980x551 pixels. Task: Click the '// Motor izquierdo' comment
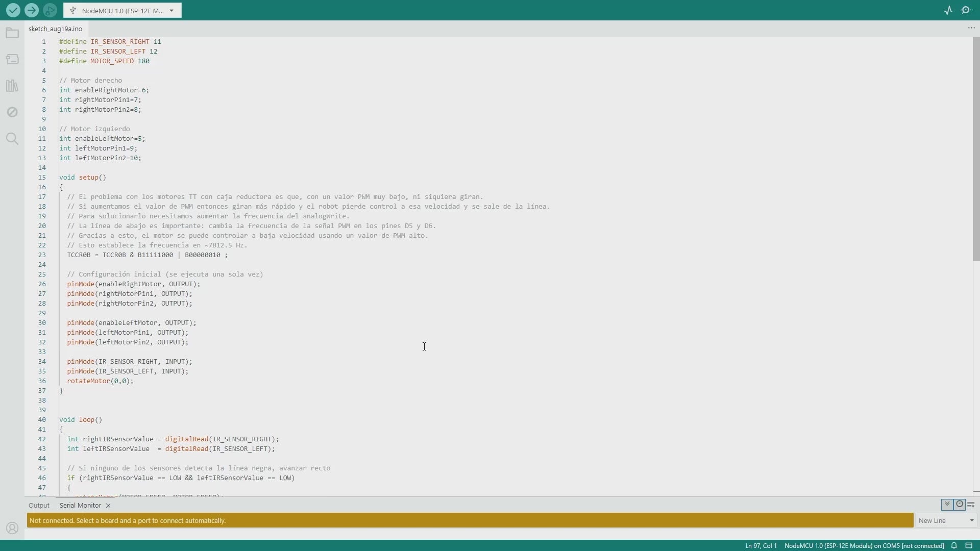pos(94,129)
